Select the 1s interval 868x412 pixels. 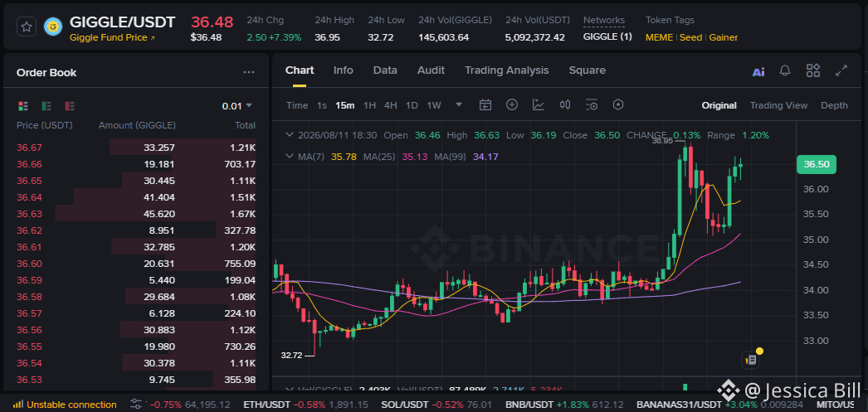(x=322, y=105)
